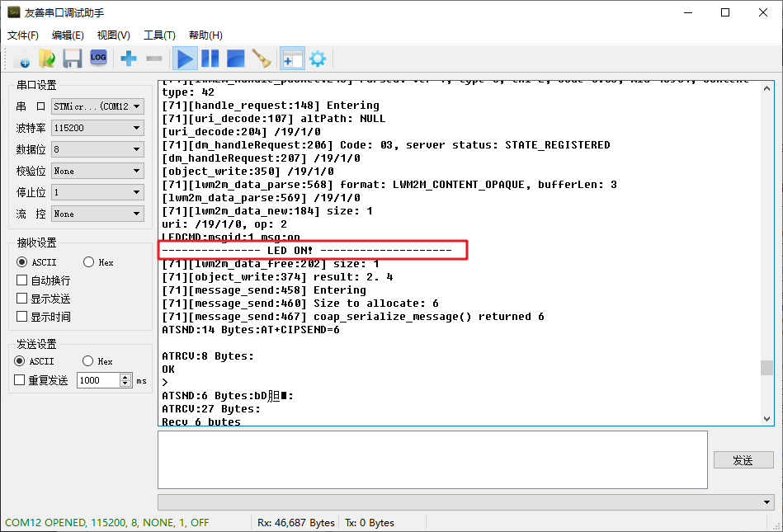783x532 pixels.
Task: Click the Rx: 46,687 Bytes counter
Action: pyautogui.click(x=295, y=523)
